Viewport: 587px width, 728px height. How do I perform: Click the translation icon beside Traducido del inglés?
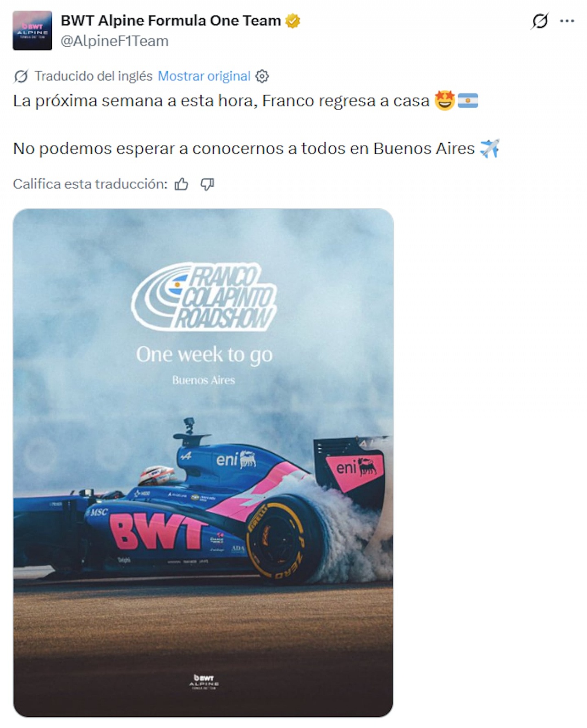21,76
